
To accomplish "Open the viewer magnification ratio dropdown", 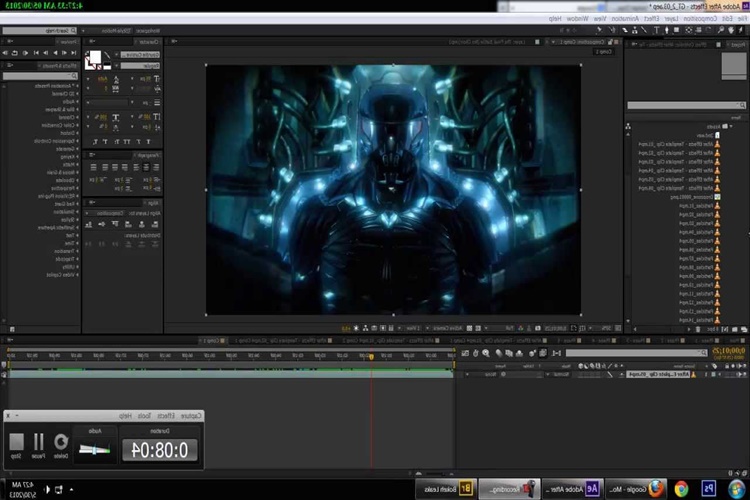I will pos(600,328).
